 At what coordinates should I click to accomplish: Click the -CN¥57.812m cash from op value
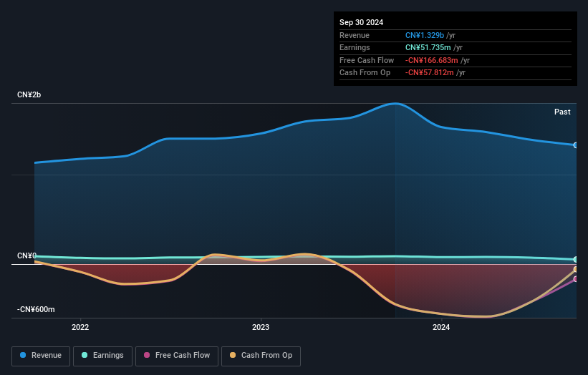430,73
